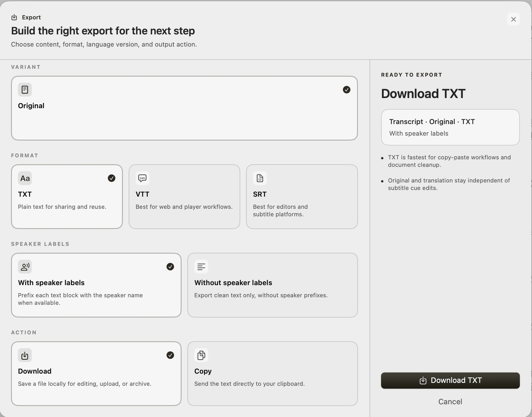This screenshot has width=532, height=417.
Task: Click 'Best for web and player workflows.'
Action: pyautogui.click(x=184, y=207)
